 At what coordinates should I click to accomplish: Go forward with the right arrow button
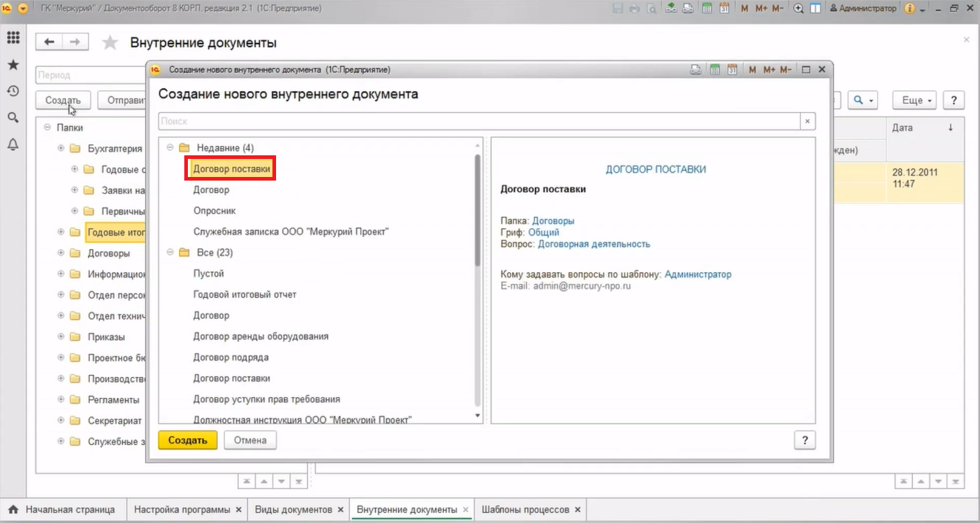(75, 42)
